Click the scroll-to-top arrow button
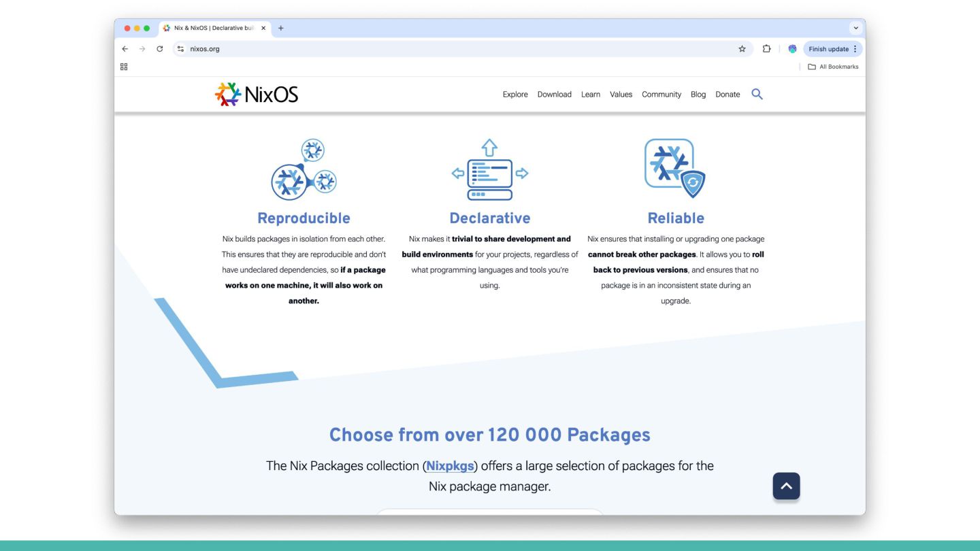Image resolution: width=980 pixels, height=551 pixels. (786, 486)
